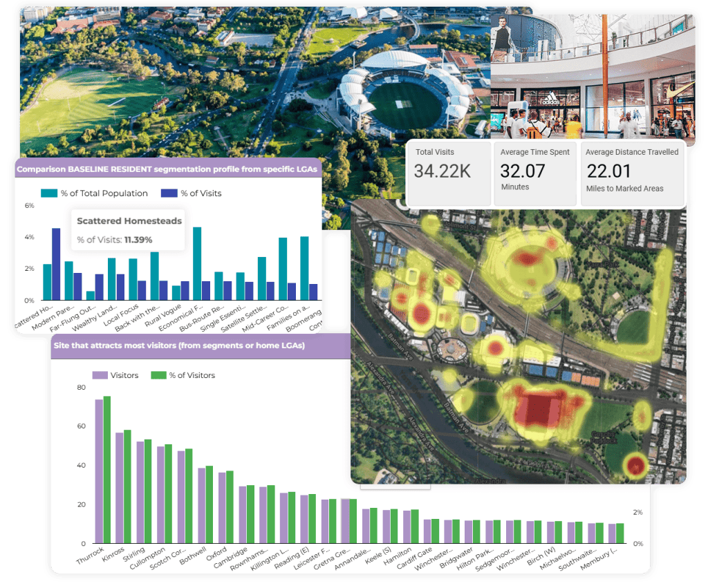Select the Oxford bar pair

(226, 507)
